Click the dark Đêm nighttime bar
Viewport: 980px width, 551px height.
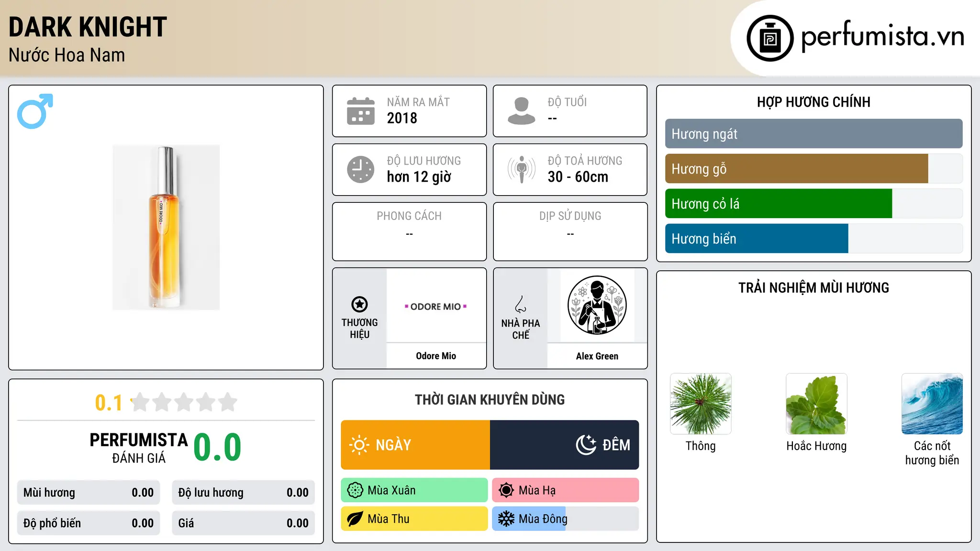[564, 445]
